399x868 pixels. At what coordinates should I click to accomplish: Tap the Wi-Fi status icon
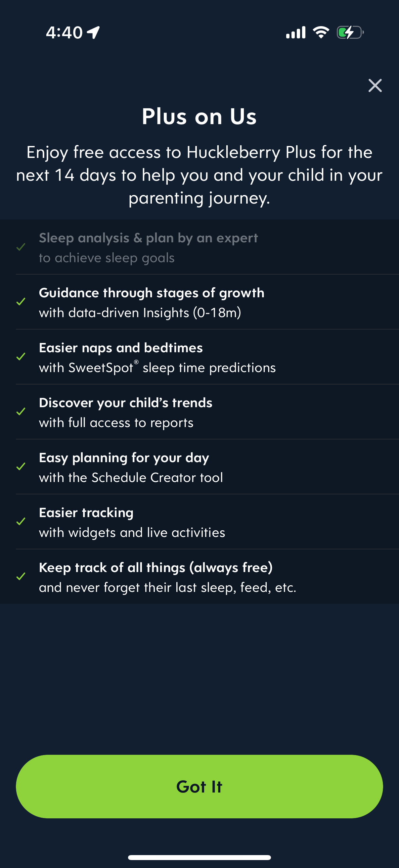321,32
